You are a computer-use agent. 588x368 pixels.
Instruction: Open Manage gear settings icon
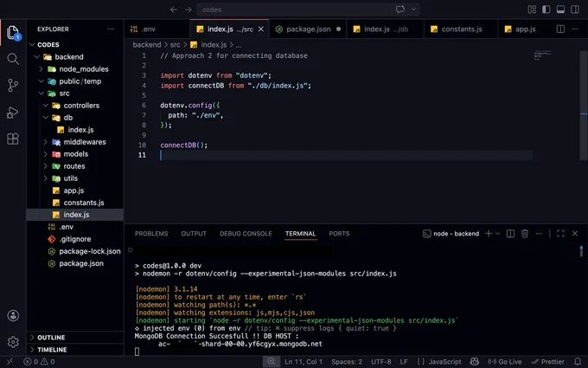(13, 342)
